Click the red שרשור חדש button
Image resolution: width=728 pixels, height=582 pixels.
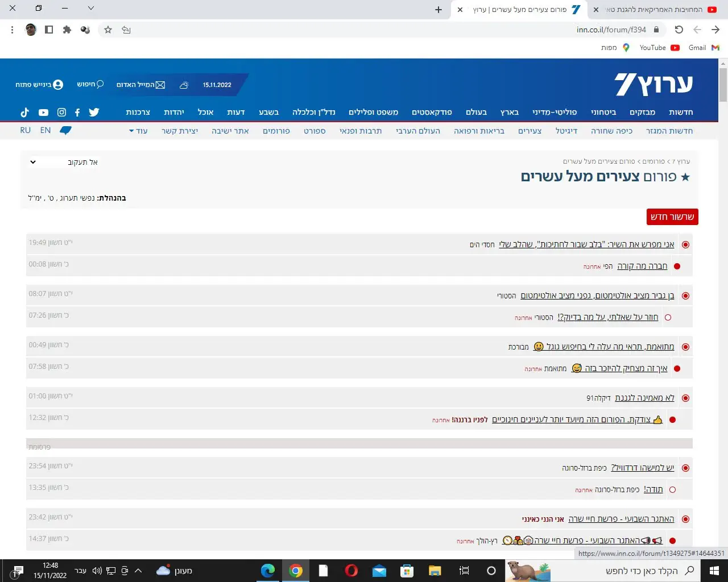[672, 217]
